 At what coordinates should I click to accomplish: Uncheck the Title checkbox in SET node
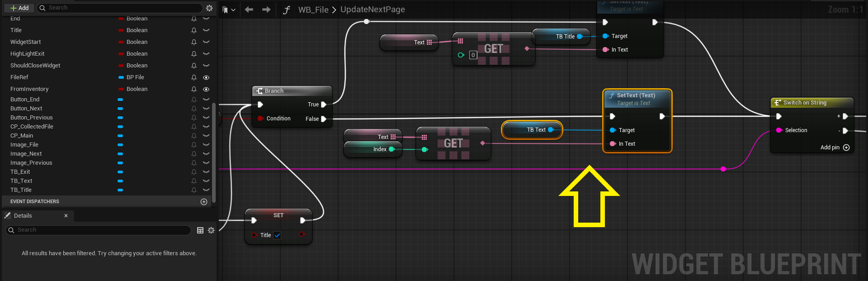[277, 235]
